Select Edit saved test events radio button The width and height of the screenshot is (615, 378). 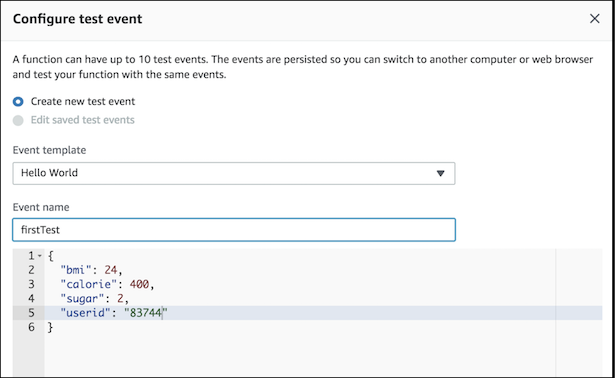(x=18, y=120)
